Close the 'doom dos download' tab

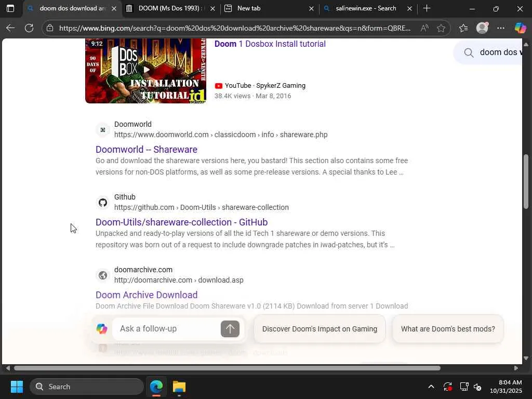tap(114, 8)
